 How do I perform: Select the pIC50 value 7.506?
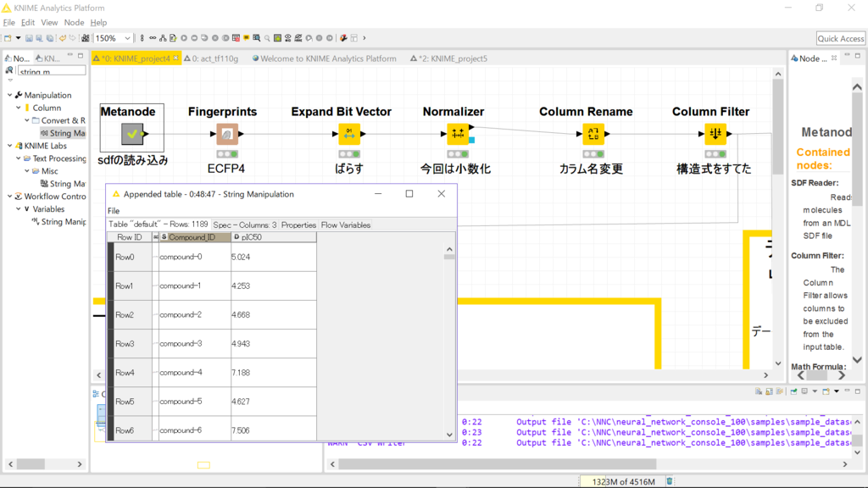[274, 430]
